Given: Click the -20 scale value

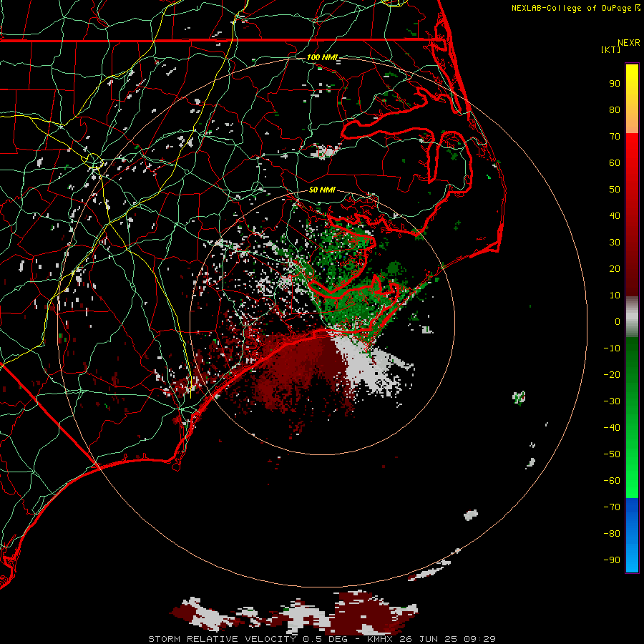Looking at the screenshot, I should point(612,374).
